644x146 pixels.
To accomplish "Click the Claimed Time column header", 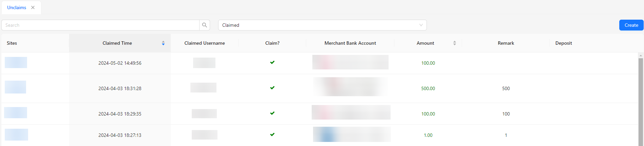I will pyautogui.click(x=117, y=43).
